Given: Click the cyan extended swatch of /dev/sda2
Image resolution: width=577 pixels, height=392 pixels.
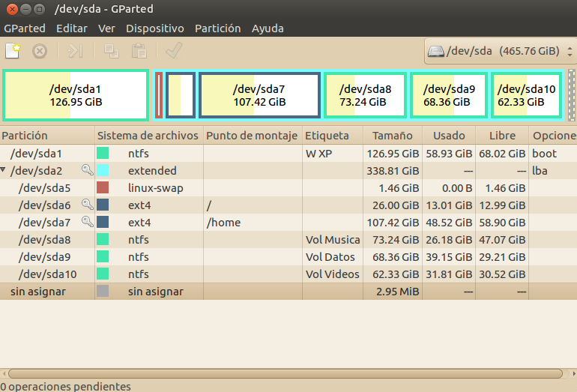Looking at the screenshot, I should [x=103, y=170].
